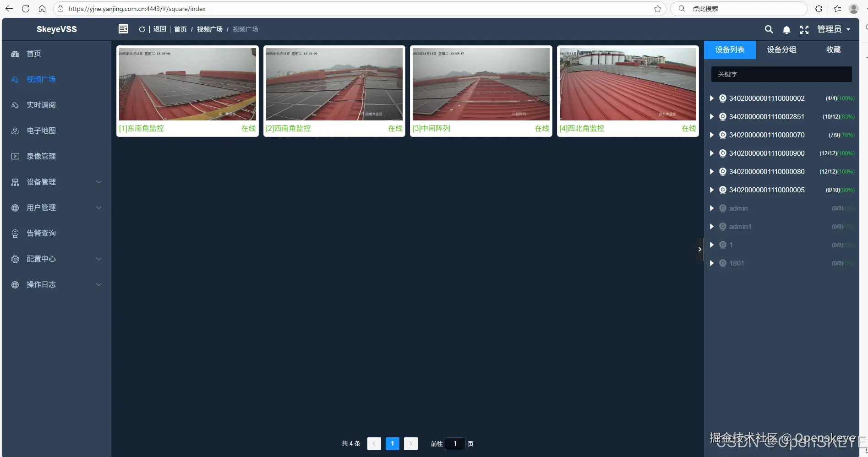Open the 西北角监控 camera thumbnail
Viewport: 868px width, 457px height.
(x=628, y=85)
